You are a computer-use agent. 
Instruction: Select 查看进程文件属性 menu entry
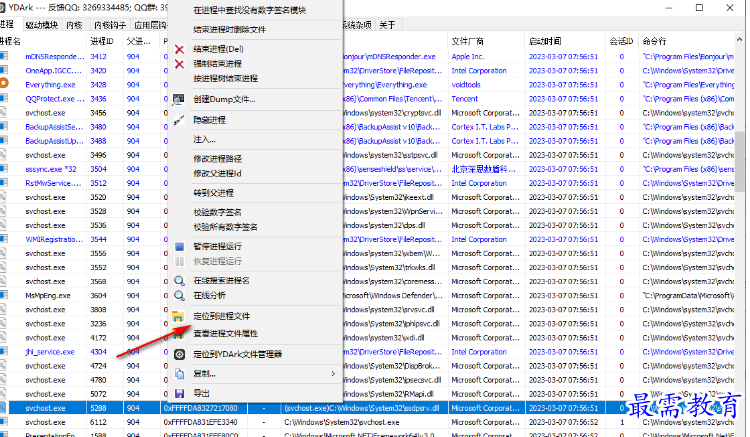tap(225, 334)
